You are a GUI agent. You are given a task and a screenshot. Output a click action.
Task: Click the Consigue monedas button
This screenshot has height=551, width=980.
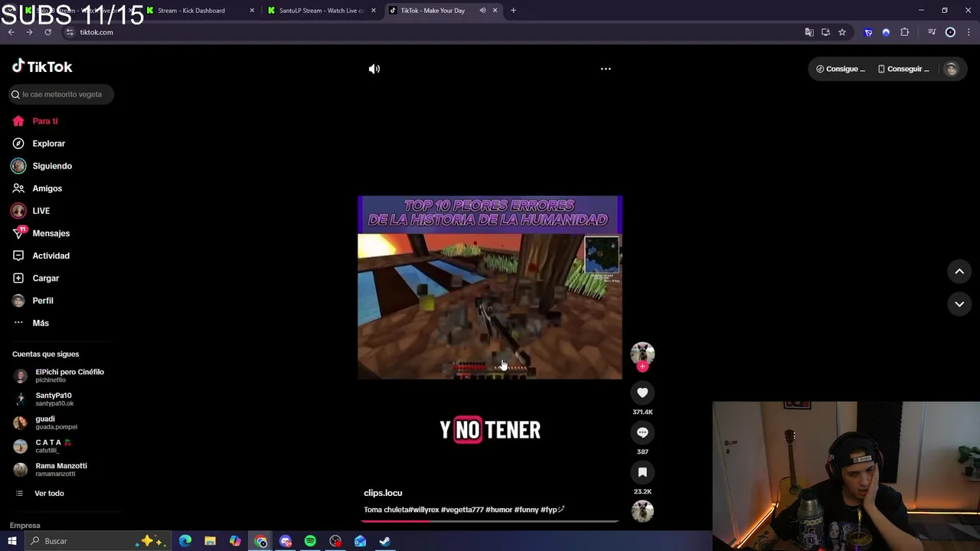tap(840, 69)
